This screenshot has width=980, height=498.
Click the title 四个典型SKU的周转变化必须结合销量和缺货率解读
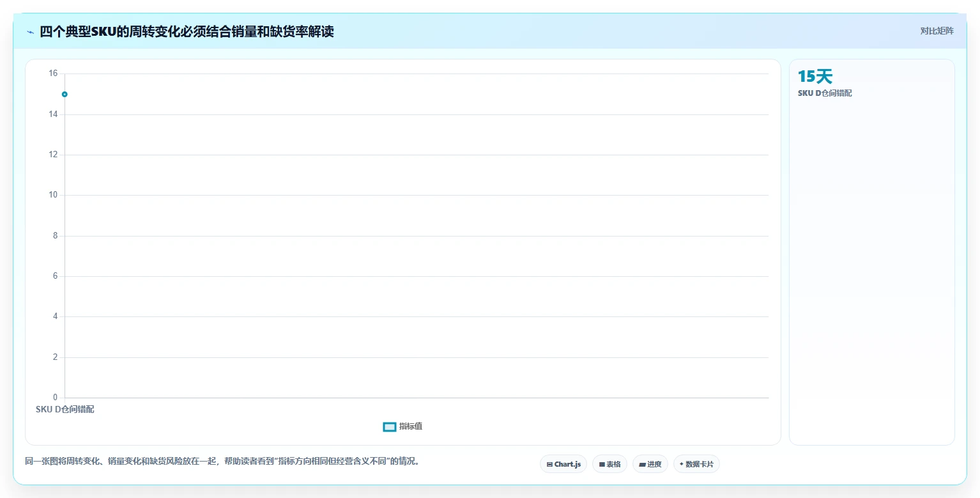tap(187, 31)
